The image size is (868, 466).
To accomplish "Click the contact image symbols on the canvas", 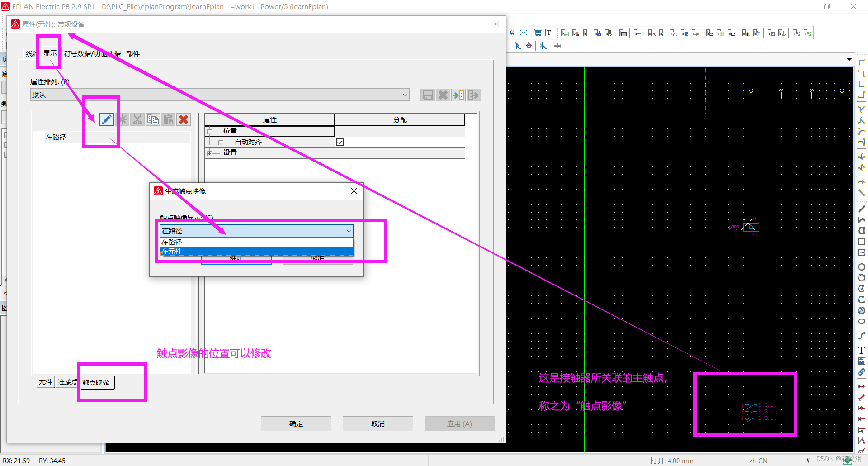I will 758,411.
